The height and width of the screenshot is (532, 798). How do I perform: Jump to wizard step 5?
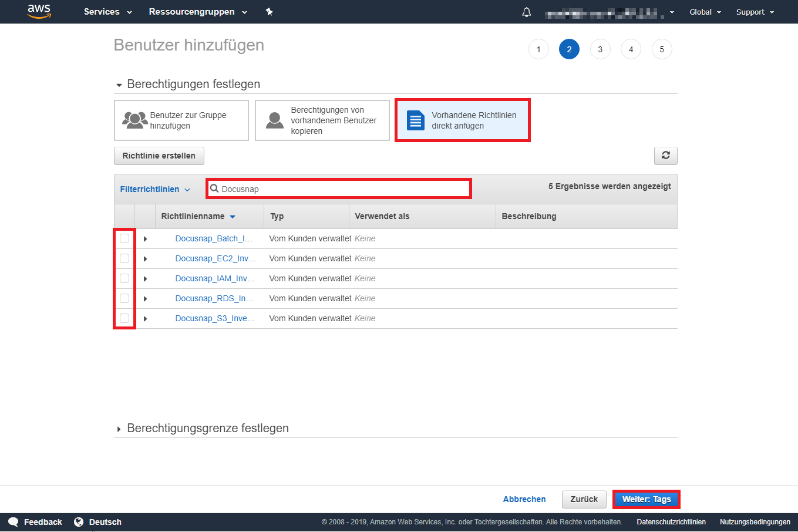[x=662, y=49]
